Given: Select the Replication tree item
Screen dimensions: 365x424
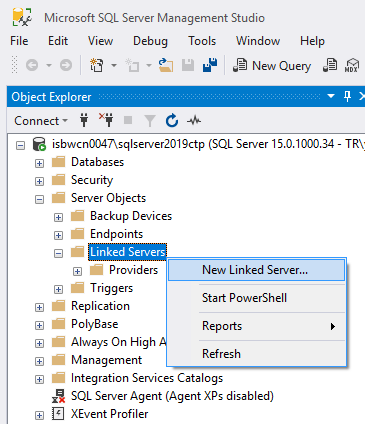Looking at the screenshot, I should [x=100, y=306].
